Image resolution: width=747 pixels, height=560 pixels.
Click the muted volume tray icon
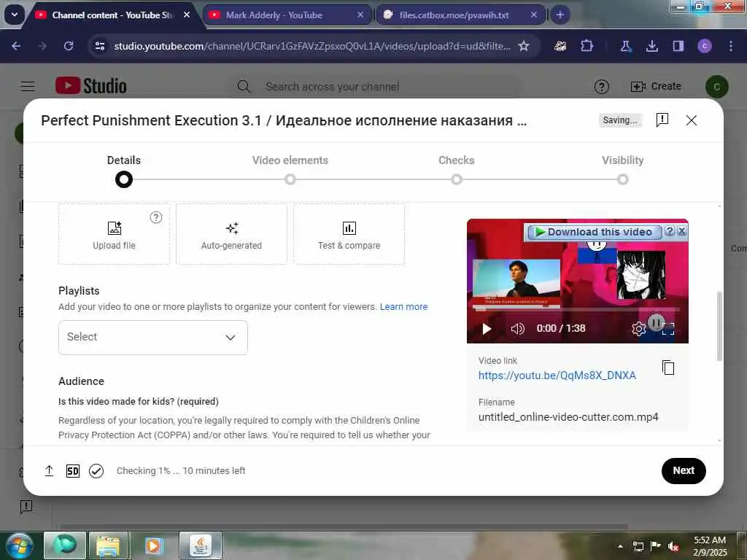click(x=673, y=547)
